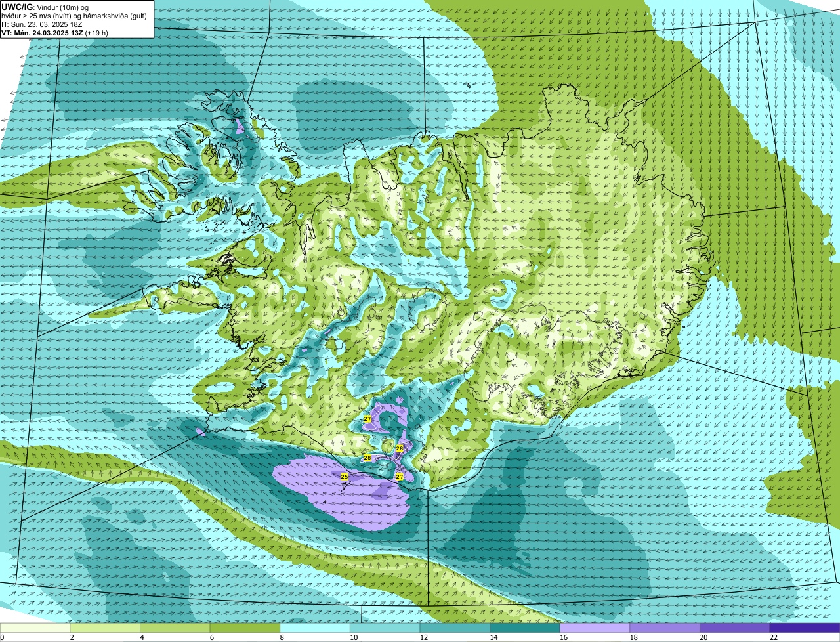Click the legend scale value 0

coord(2,637)
